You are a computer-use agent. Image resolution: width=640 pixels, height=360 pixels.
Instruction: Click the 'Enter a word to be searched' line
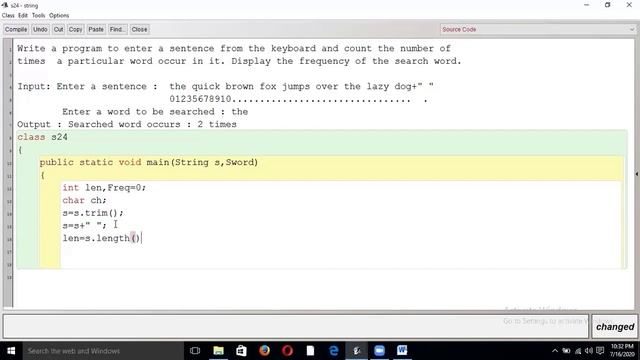(x=155, y=112)
